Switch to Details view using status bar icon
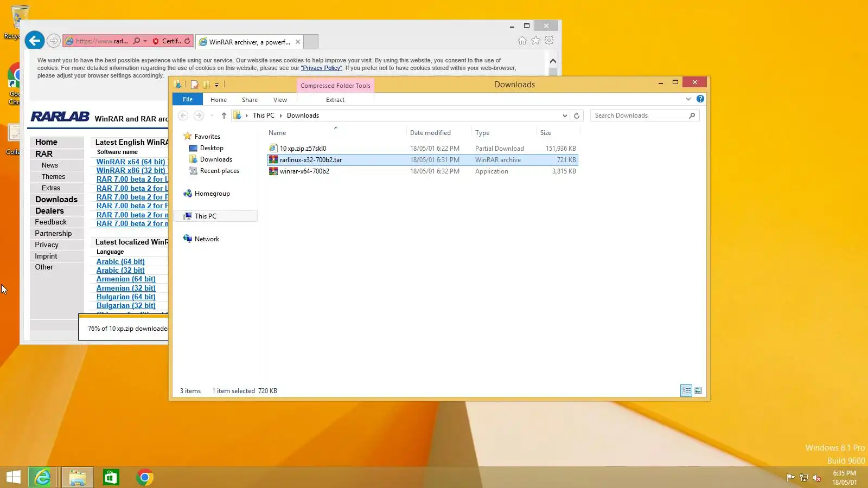 click(686, 390)
